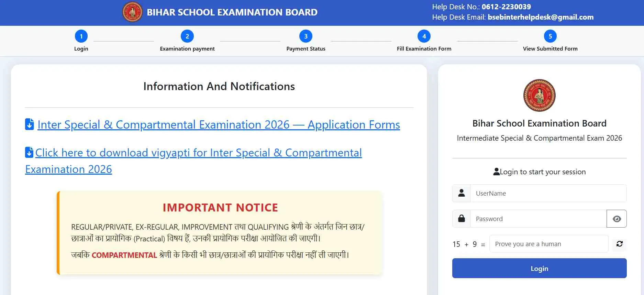Refresh the captcha with the reload icon
The height and width of the screenshot is (295, 644).
[x=619, y=244]
